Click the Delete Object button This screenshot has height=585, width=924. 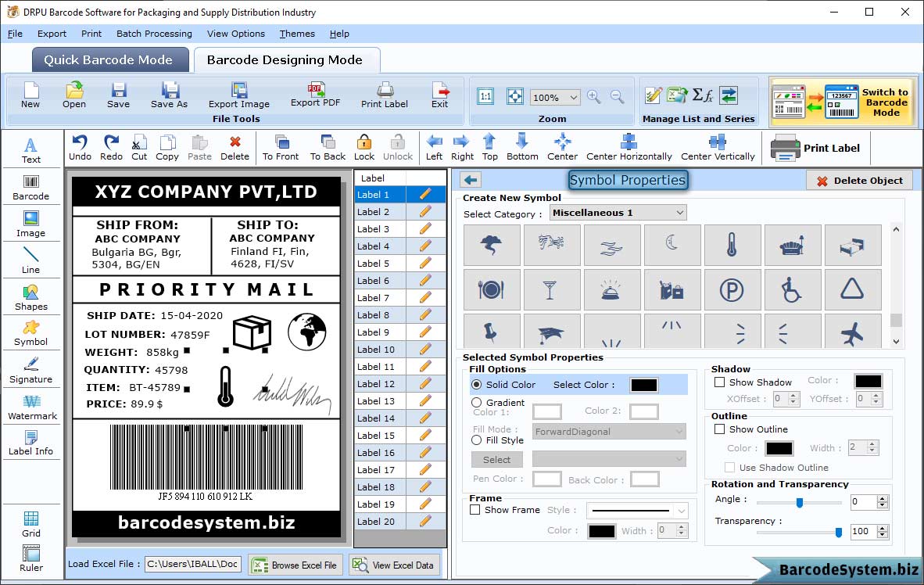[x=859, y=181]
